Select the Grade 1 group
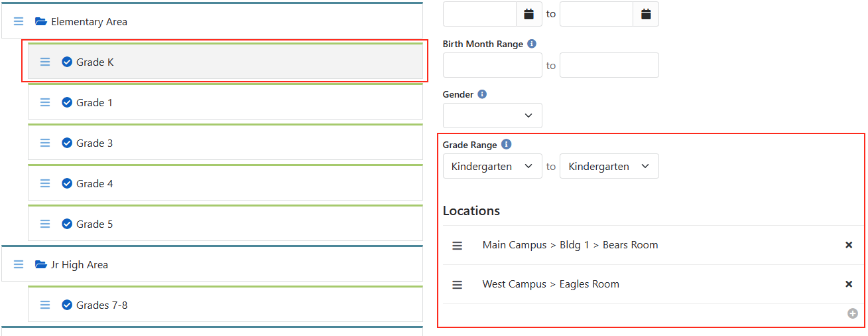Viewport: 868px width, 336px height. [94, 103]
